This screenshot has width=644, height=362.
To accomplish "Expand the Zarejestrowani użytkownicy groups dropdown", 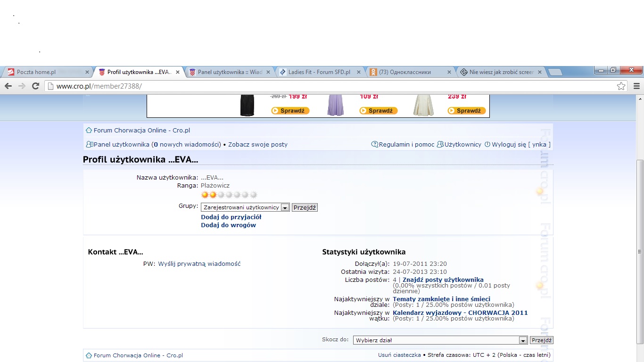I will (x=285, y=207).
